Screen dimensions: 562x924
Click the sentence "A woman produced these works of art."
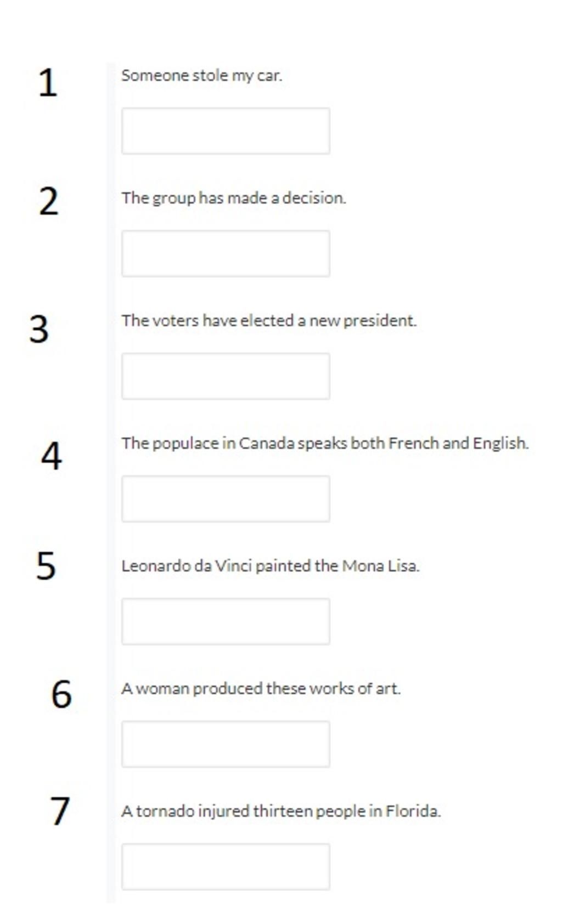(x=261, y=688)
